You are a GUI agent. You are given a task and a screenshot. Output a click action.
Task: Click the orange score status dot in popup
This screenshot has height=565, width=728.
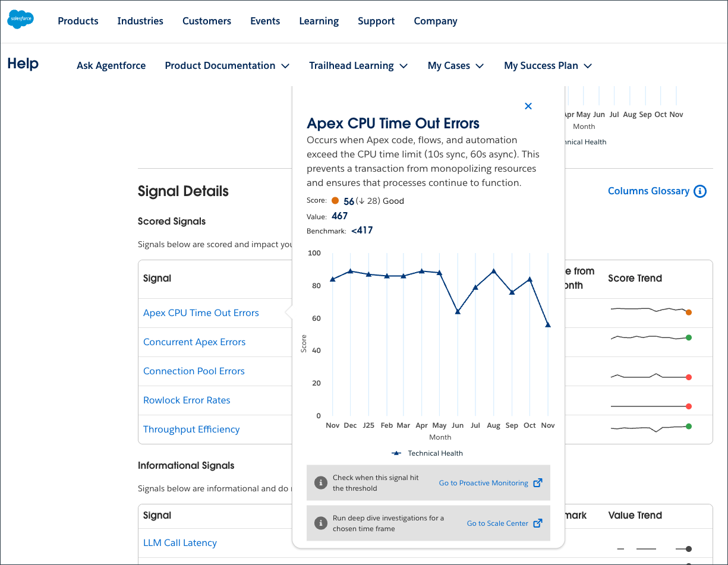(335, 201)
